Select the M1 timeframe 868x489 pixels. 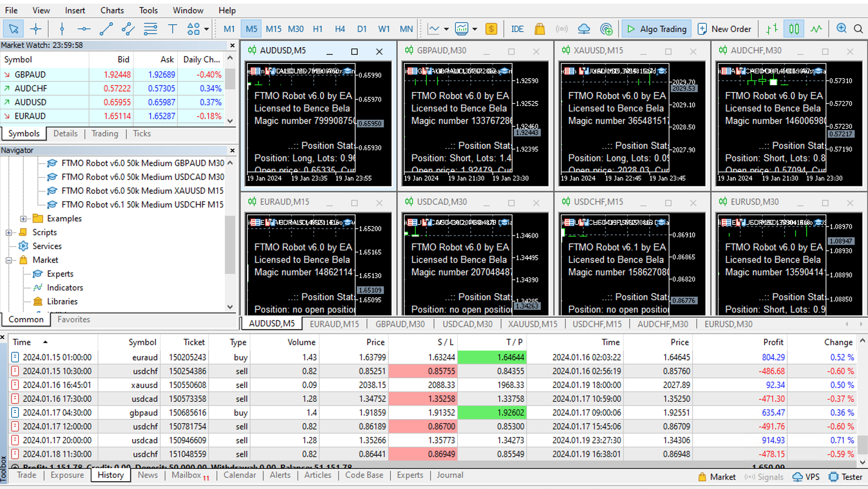229,29
